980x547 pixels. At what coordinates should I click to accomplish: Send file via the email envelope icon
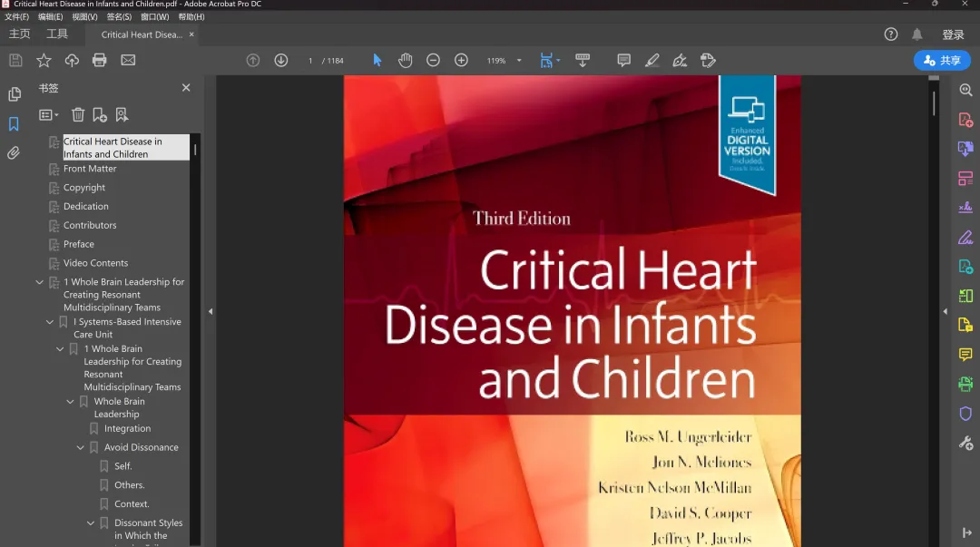pyautogui.click(x=128, y=60)
